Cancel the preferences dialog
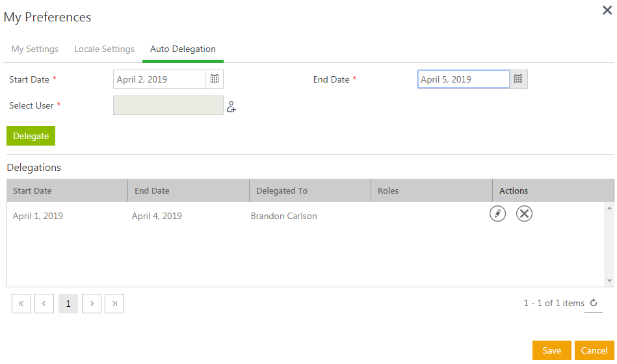 (594, 350)
